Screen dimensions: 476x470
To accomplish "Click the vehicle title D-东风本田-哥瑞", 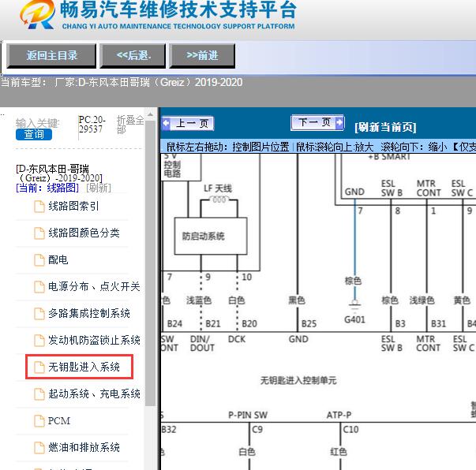I will tap(59, 173).
